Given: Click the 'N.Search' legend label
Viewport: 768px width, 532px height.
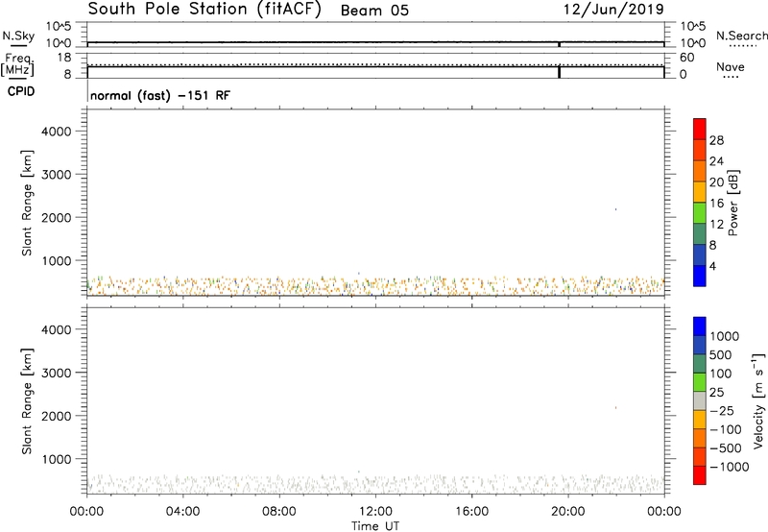Looking at the screenshot, I should 741,36.
